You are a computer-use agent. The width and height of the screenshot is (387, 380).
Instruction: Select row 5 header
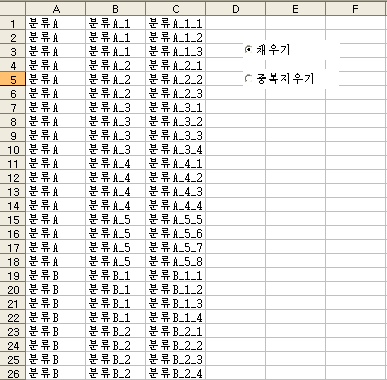[x=13, y=79]
